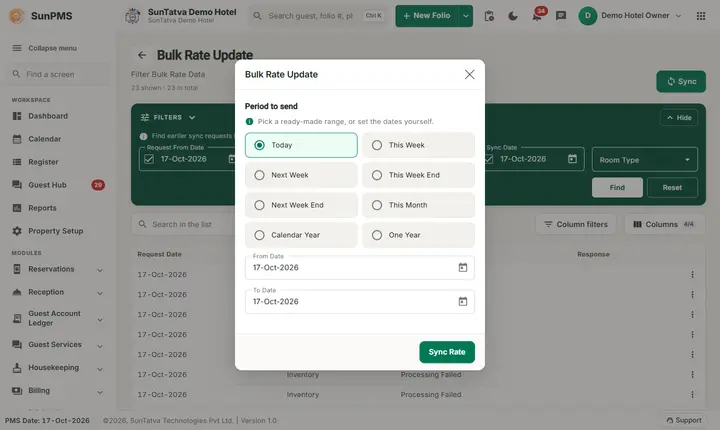Click the Search in the list field
Screen dimensions: 720x430
pos(184,224)
